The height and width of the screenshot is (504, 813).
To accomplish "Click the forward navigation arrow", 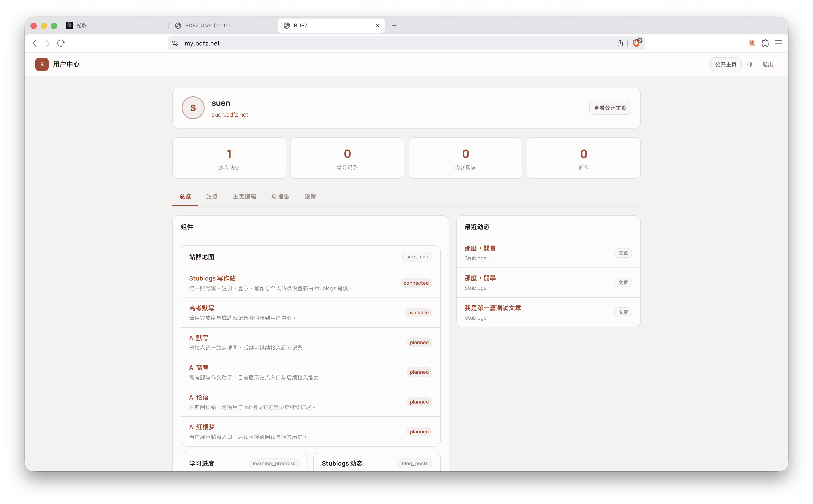I will click(x=48, y=43).
